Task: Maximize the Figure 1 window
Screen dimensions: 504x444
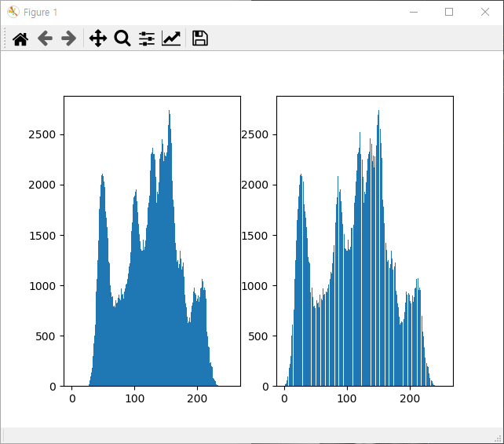Action: (449, 12)
